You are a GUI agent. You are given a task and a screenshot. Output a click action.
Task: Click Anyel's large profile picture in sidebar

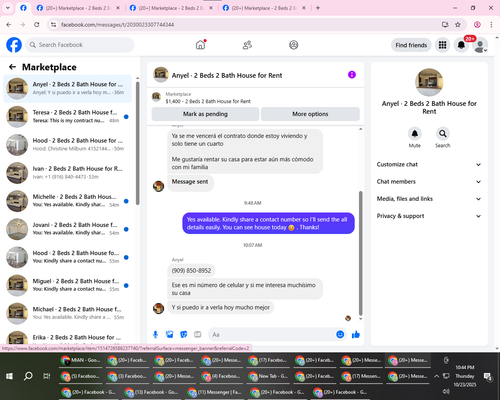pos(429,82)
